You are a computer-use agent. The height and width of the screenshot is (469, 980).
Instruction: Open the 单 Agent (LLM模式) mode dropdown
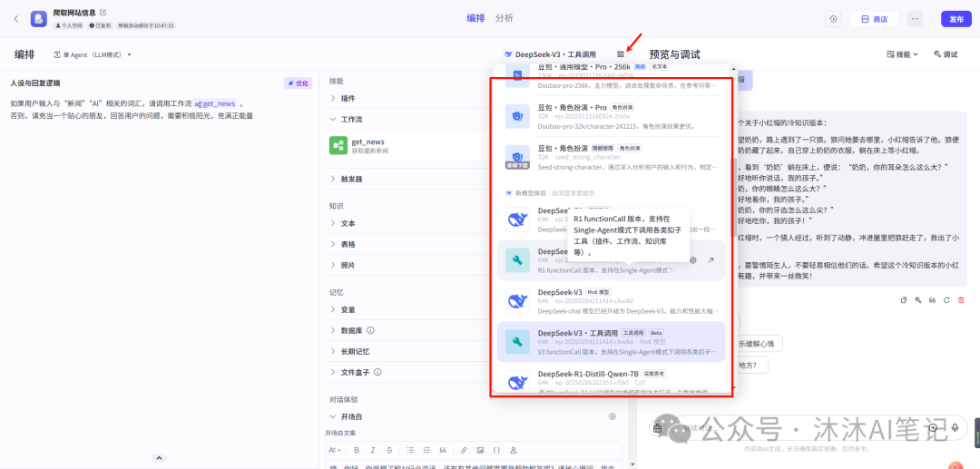point(93,55)
